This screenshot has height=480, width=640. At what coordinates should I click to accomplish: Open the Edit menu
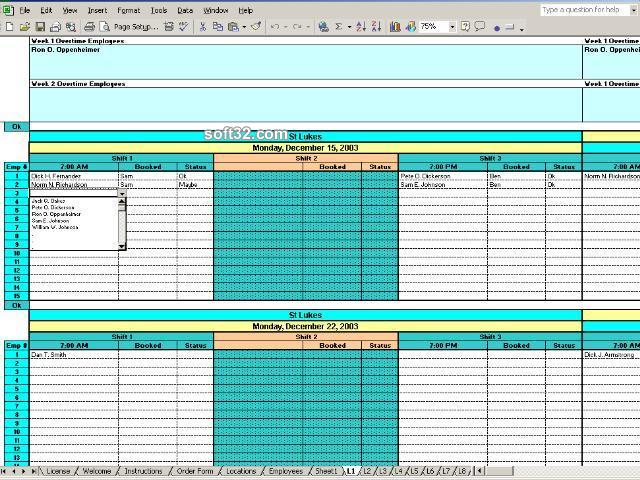click(46, 11)
